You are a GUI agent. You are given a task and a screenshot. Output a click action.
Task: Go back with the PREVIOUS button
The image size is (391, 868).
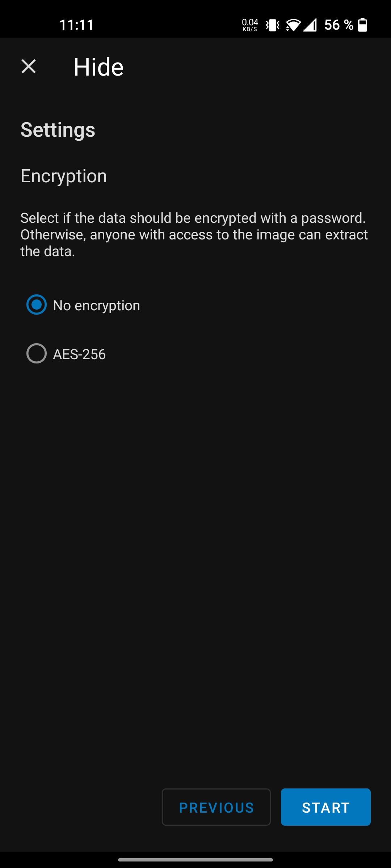coord(216,807)
